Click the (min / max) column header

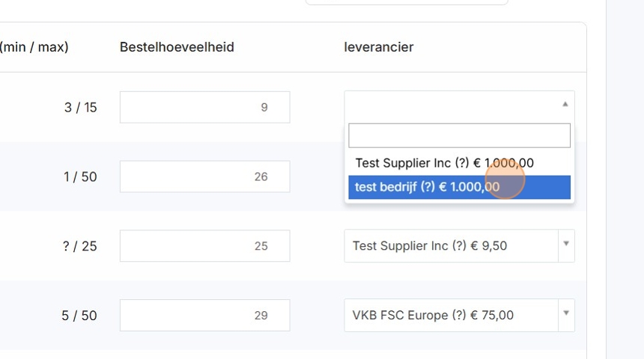[34, 47]
